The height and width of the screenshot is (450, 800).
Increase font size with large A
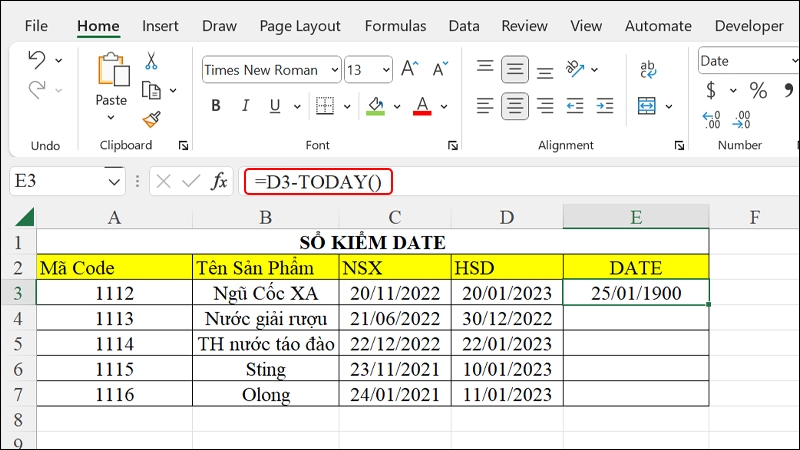click(409, 68)
